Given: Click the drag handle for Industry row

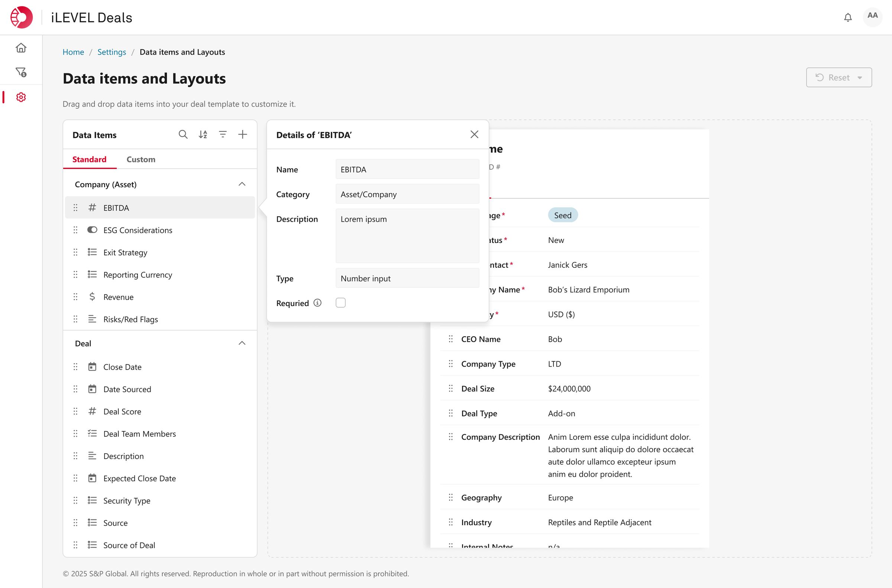Looking at the screenshot, I should tap(451, 522).
